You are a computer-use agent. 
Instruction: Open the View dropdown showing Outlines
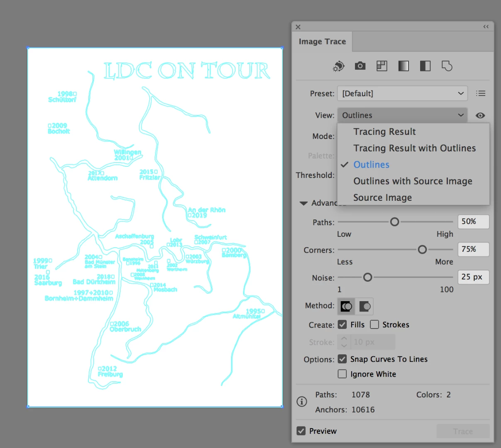click(x=402, y=115)
